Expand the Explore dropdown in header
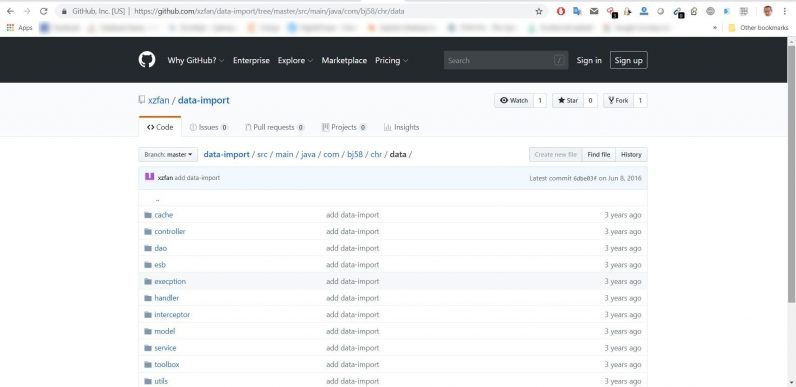The image size is (796, 387). pos(295,60)
